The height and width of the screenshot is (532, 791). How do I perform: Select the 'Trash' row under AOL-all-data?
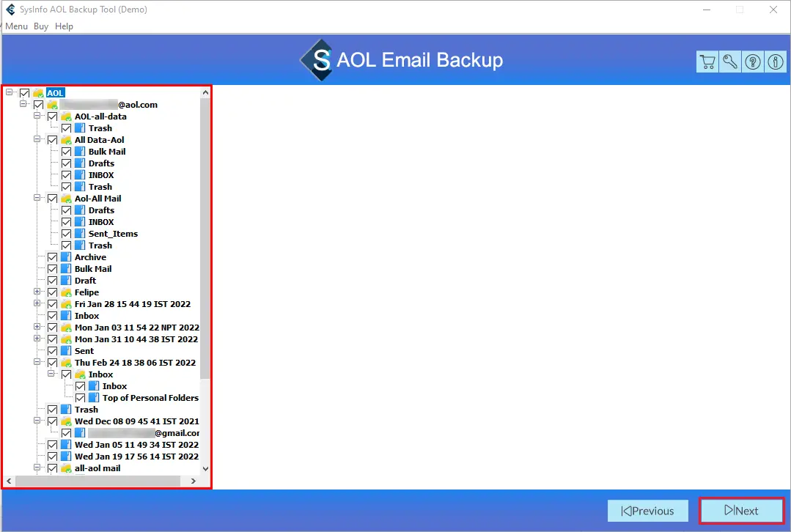click(100, 128)
